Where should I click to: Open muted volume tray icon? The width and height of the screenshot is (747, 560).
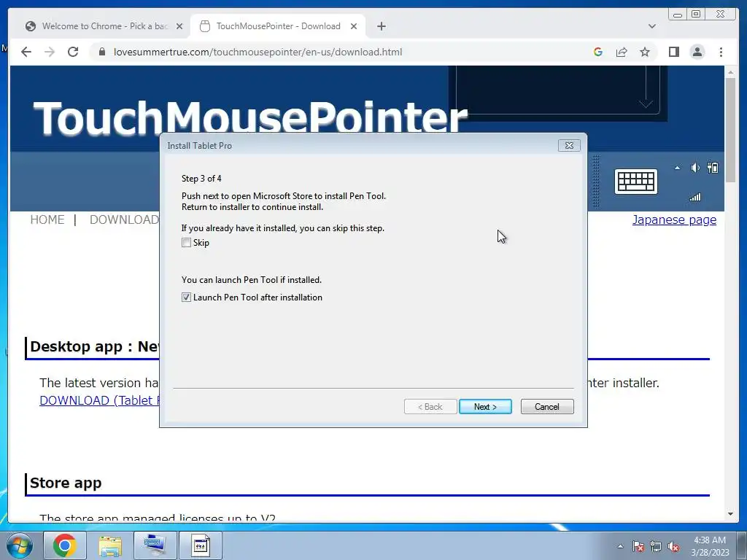673,546
